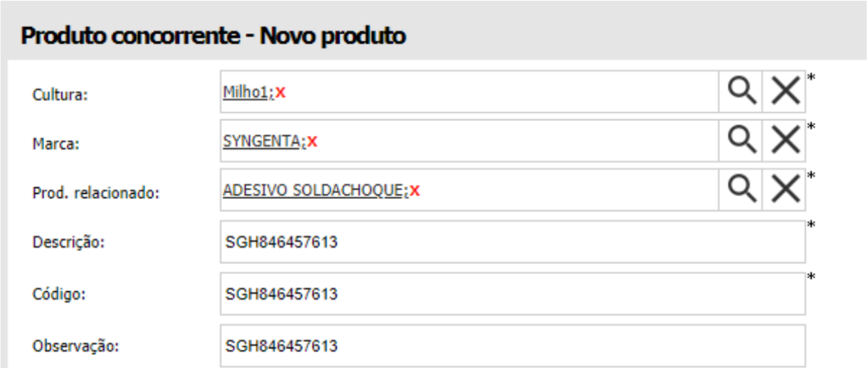
Task: Remove the SYNGENTA entry via the red x
Action: point(312,141)
